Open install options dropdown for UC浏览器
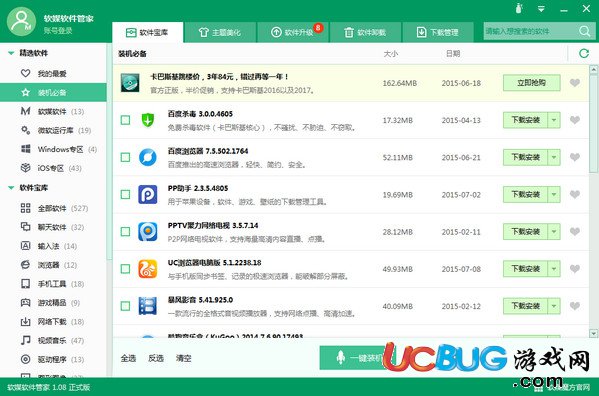This screenshot has width=599, height=396. (554, 269)
